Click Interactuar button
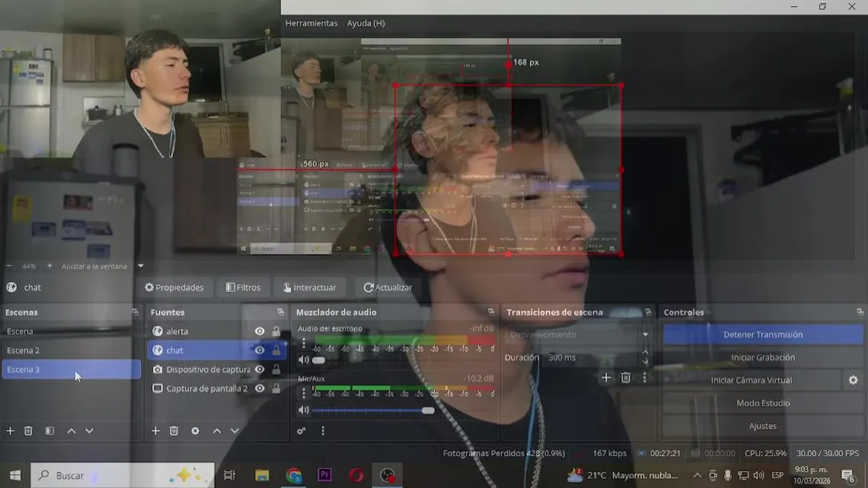The image size is (868, 488). (x=309, y=287)
